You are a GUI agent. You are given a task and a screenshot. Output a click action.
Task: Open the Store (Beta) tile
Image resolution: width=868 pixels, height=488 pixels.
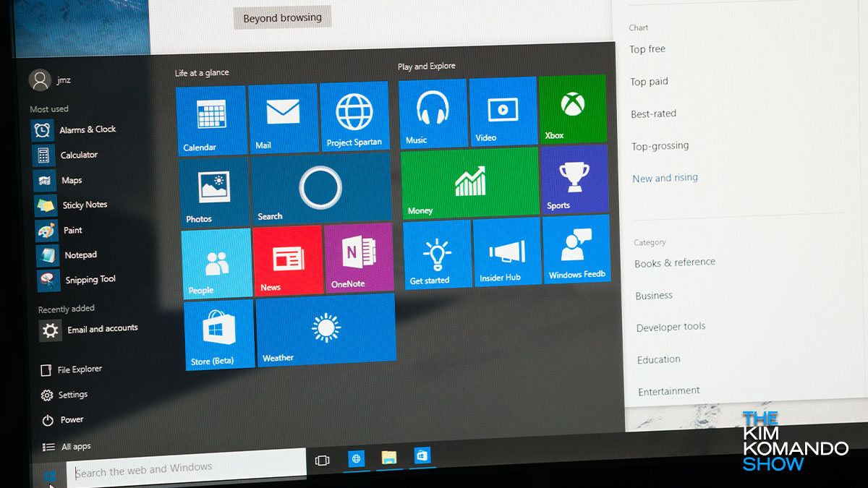click(x=218, y=335)
